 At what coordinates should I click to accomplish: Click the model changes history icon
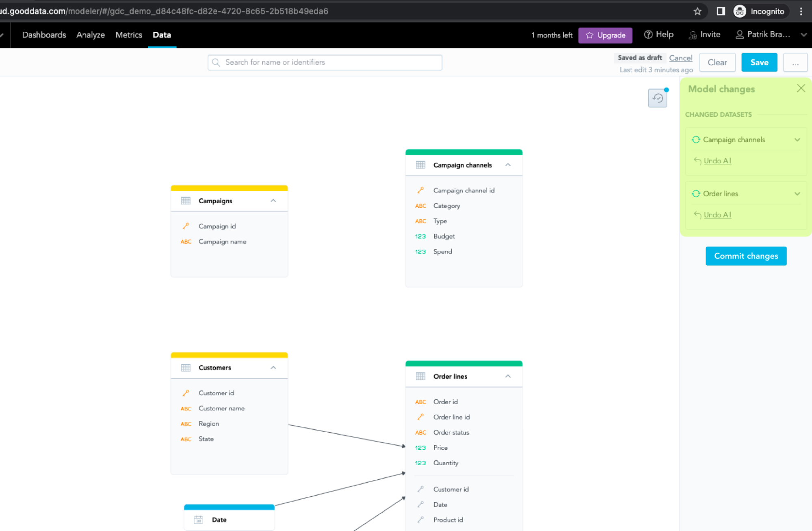657,98
